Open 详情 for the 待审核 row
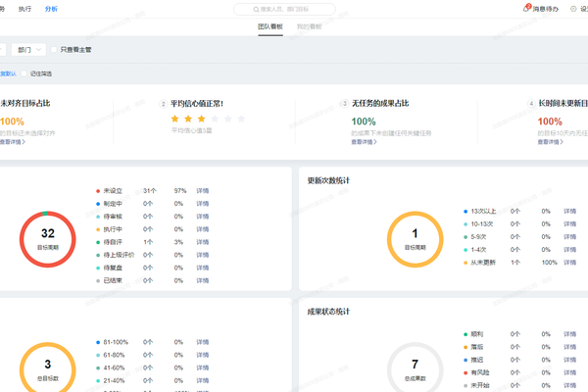The image size is (588, 392). pyautogui.click(x=203, y=217)
